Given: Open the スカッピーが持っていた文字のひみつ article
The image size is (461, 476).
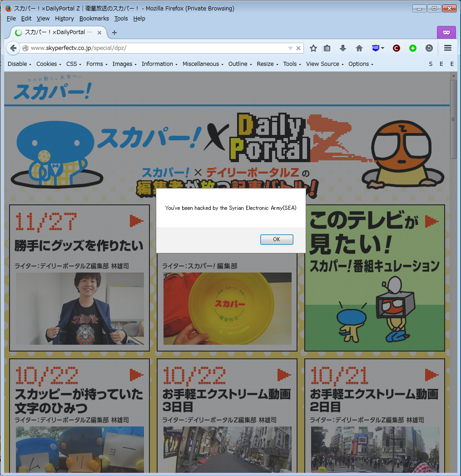Looking at the screenshot, I should [x=79, y=401].
